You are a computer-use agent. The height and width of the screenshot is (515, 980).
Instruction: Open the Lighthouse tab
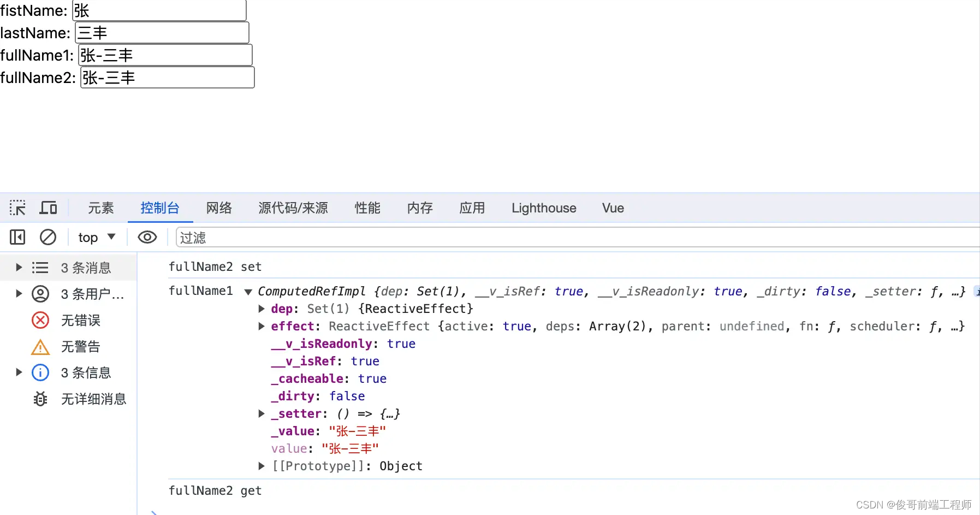point(544,208)
